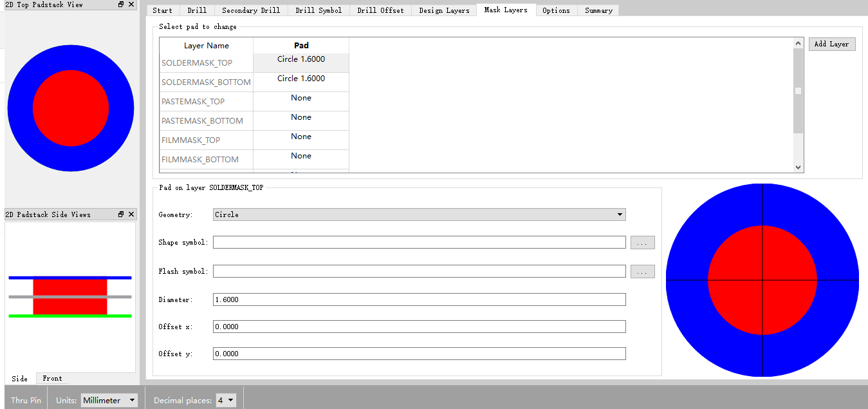Click the Add Layer button
Screen dimensions: 868x409
pos(832,44)
